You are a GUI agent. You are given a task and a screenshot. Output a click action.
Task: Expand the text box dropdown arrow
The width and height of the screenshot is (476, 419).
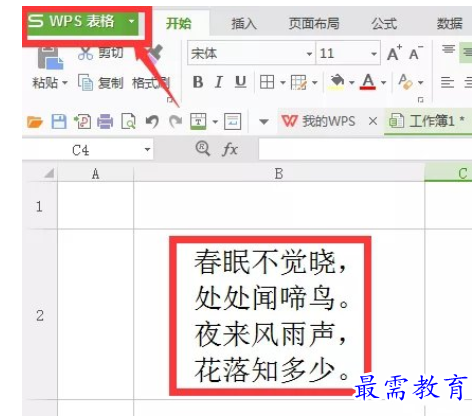[x=215, y=122]
